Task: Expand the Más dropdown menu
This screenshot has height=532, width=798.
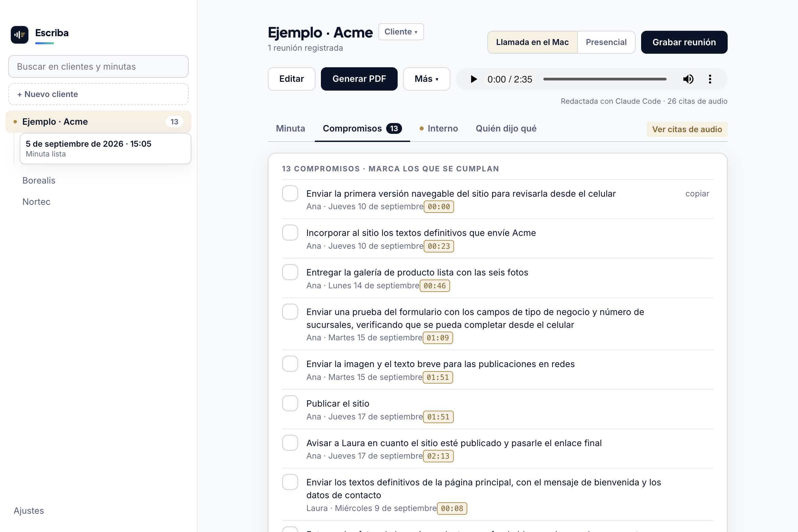Action: click(426, 79)
